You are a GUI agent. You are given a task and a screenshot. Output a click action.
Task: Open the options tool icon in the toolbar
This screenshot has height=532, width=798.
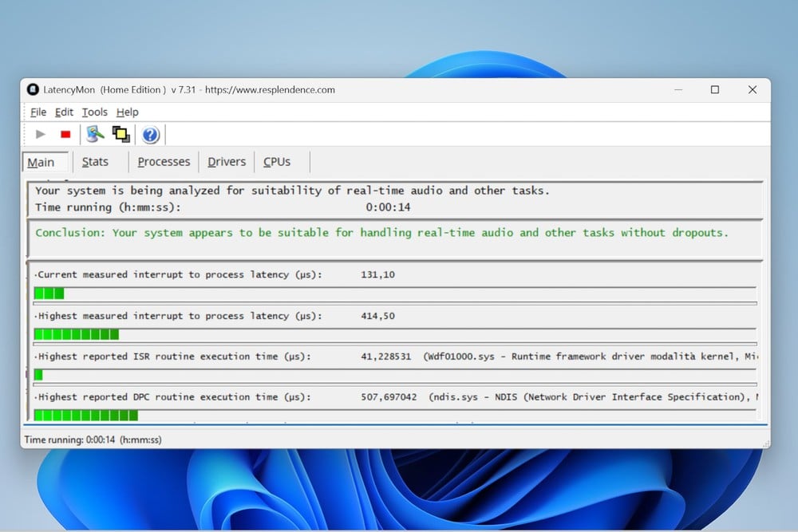pyautogui.click(x=95, y=134)
